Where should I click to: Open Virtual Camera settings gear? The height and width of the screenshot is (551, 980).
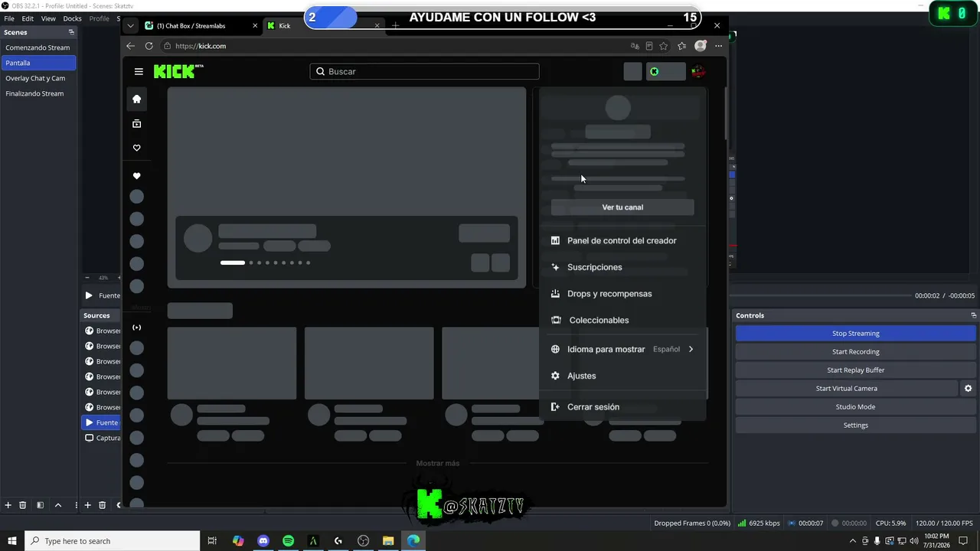tap(969, 389)
